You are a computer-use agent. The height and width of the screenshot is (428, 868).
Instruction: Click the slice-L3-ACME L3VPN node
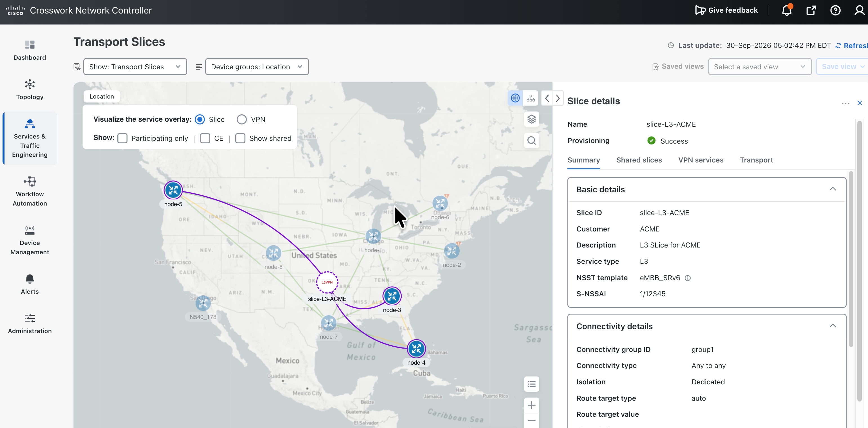[327, 282]
